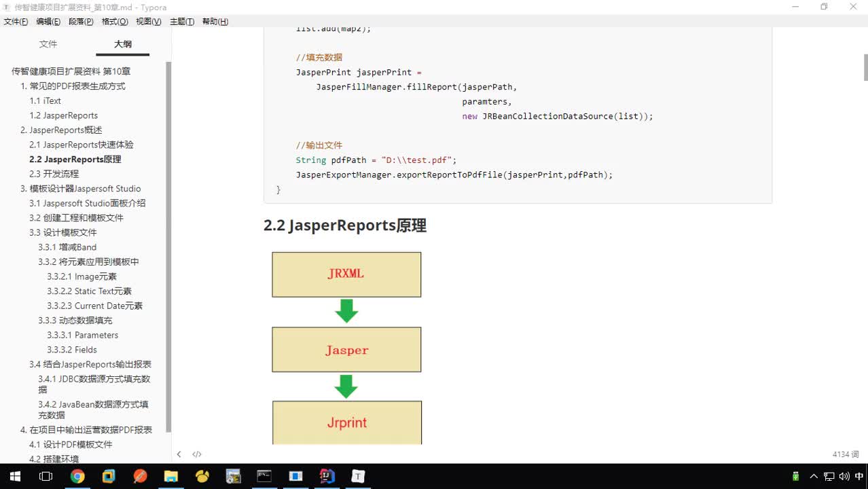Open the yellow bee-like app on taskbar
The image size is (868, 489).
(x=202, y=476)
